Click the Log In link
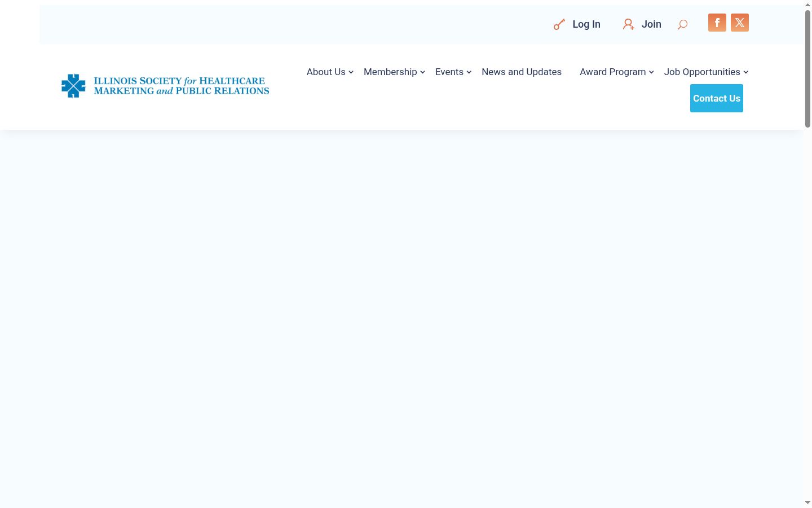Image resolution: width=812 pixels, height=508 pixels. (x=586, y=24)
